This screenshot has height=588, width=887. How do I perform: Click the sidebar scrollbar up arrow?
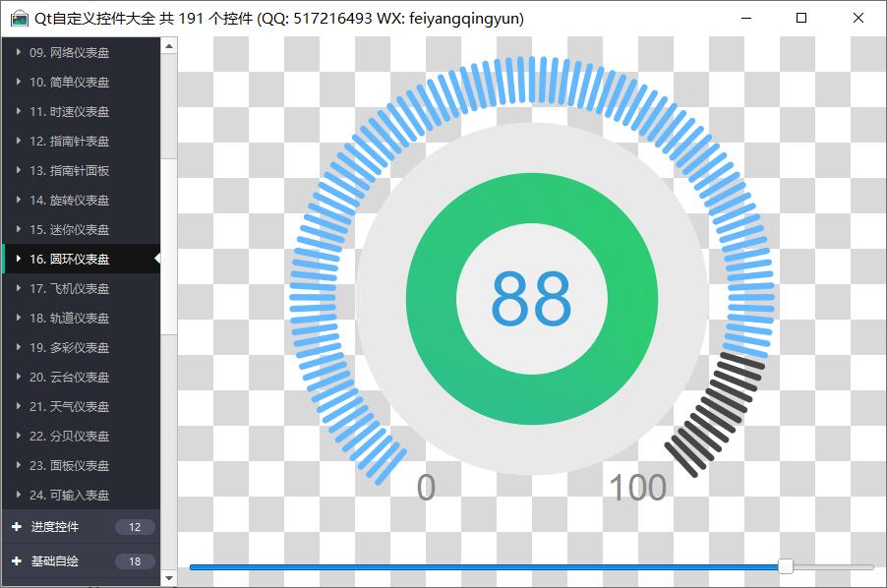[169, 45]
